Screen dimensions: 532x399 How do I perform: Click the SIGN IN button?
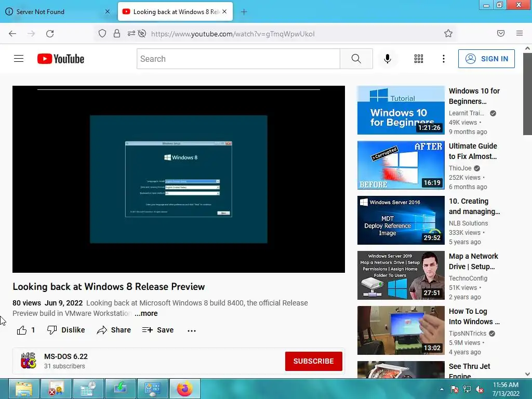point(486,59)
